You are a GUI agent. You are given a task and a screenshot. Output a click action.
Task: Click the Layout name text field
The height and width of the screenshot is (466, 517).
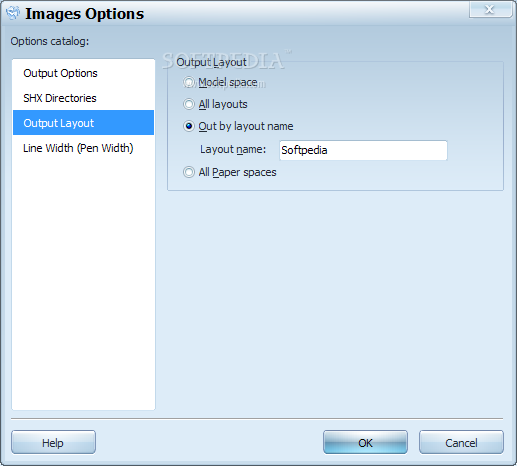click(x=363, y=150)
